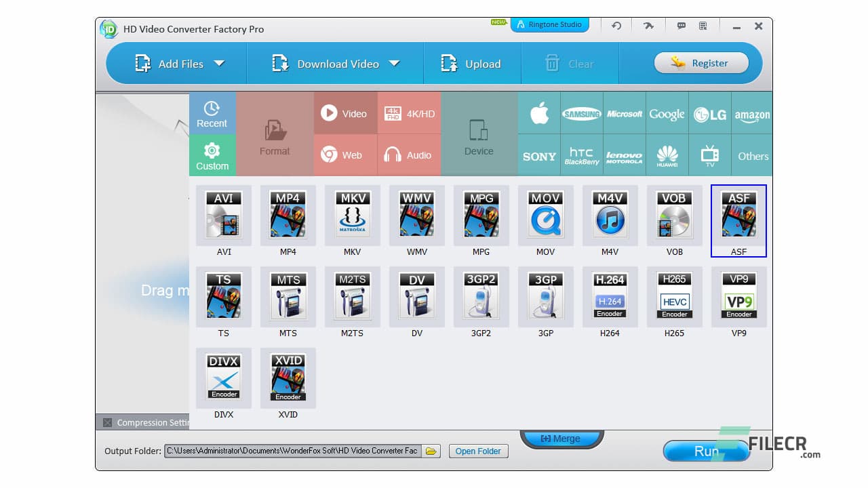
Task: Click Open Folder beside the output path
Action: tap(479, 451)
